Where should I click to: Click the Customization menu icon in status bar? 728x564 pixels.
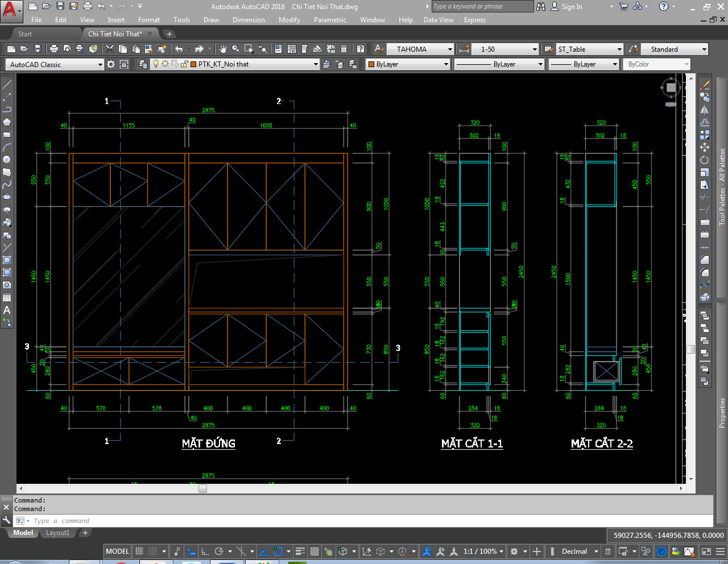click(x=719, y=551)
